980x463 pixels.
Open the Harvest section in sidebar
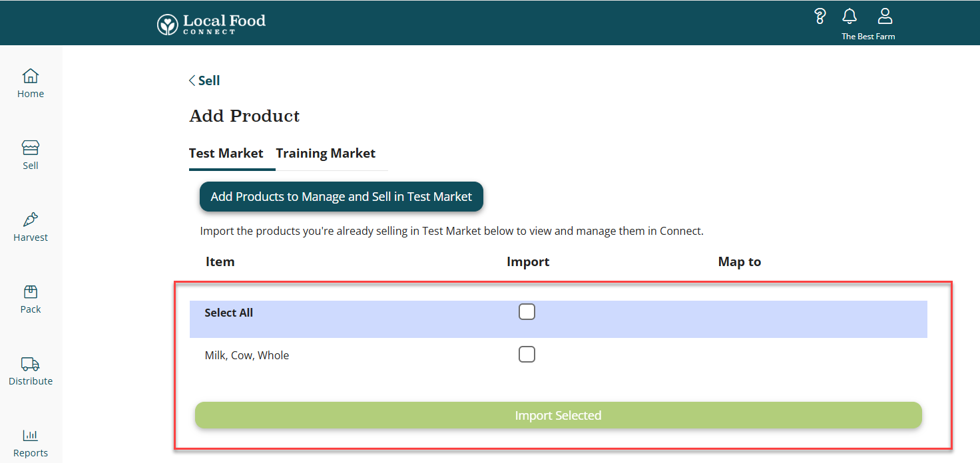click(x=31, y=227)
